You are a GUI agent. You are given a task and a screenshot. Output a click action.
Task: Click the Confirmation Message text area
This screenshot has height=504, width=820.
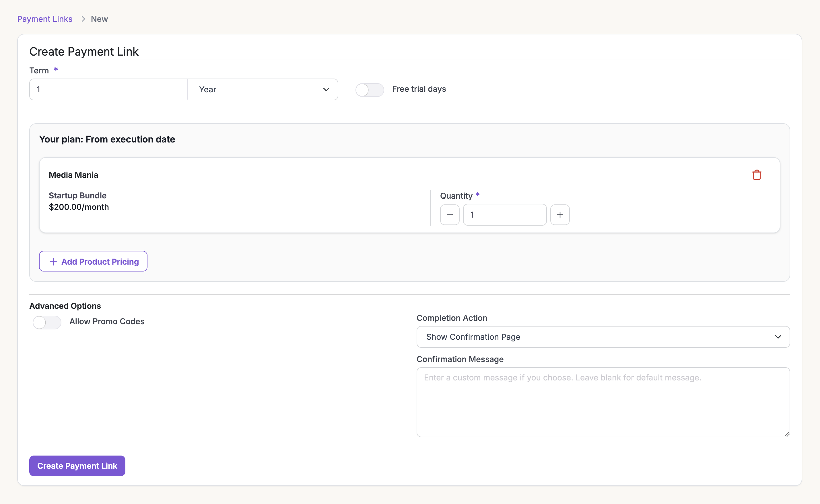603,402
